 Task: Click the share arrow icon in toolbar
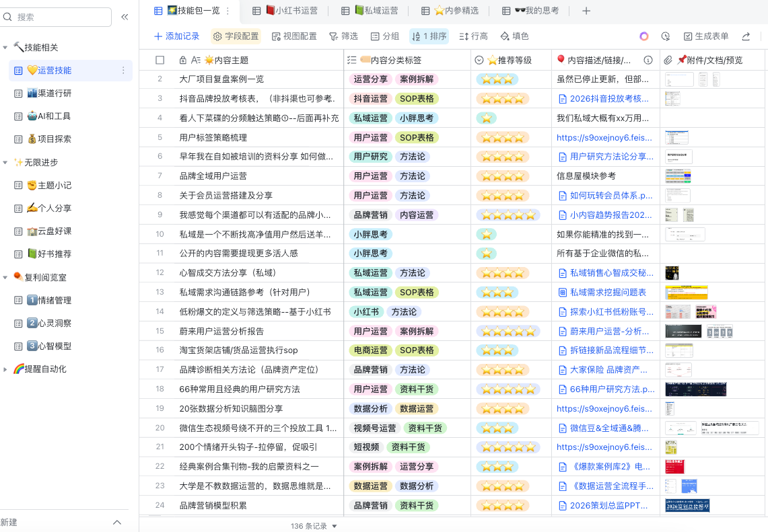click(746, 36)
